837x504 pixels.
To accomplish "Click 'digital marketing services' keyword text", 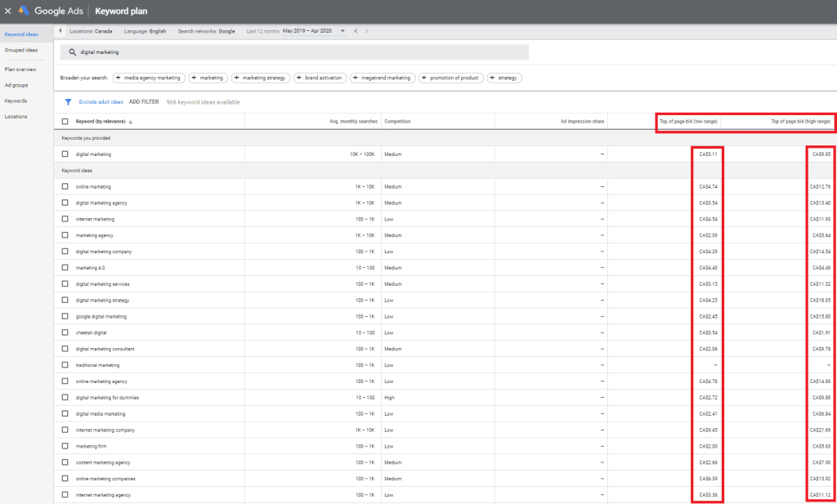I will point(102,283).
